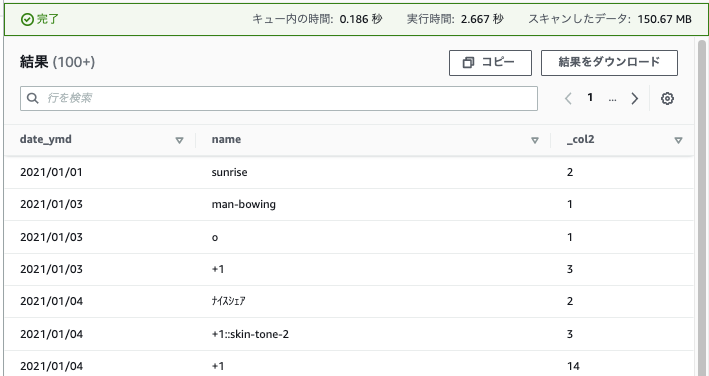Open the name column sort dropdown arrow
The width and height of the screenshot is (709, 376).
pos(534,140)
